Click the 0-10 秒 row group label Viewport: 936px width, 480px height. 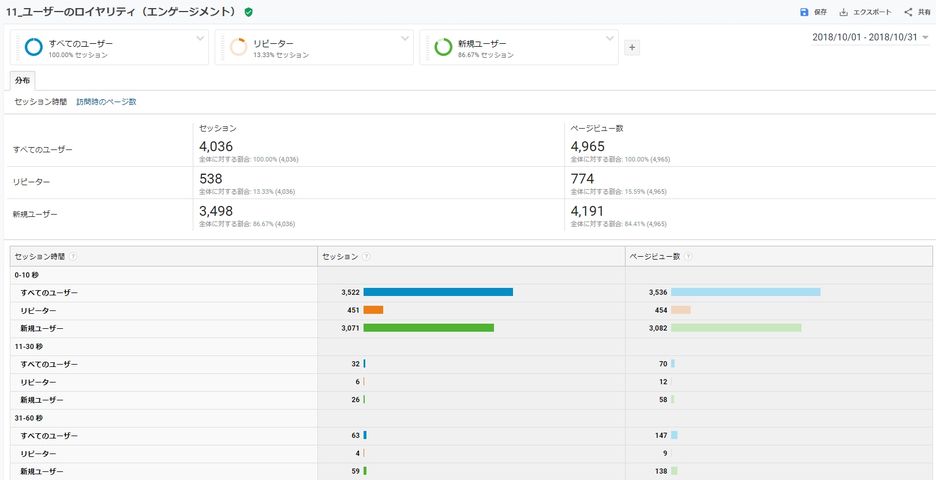[x=27, y=275]
